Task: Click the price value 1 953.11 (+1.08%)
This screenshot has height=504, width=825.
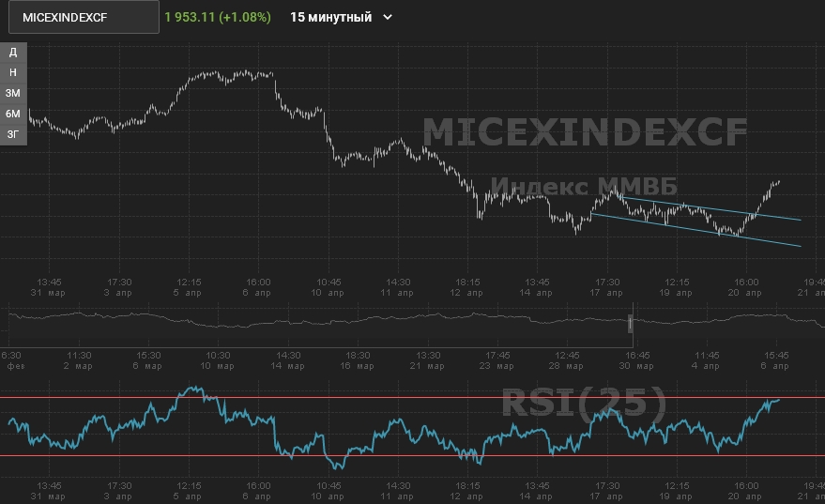Action: pyautogui.click(x=218, y=17)
